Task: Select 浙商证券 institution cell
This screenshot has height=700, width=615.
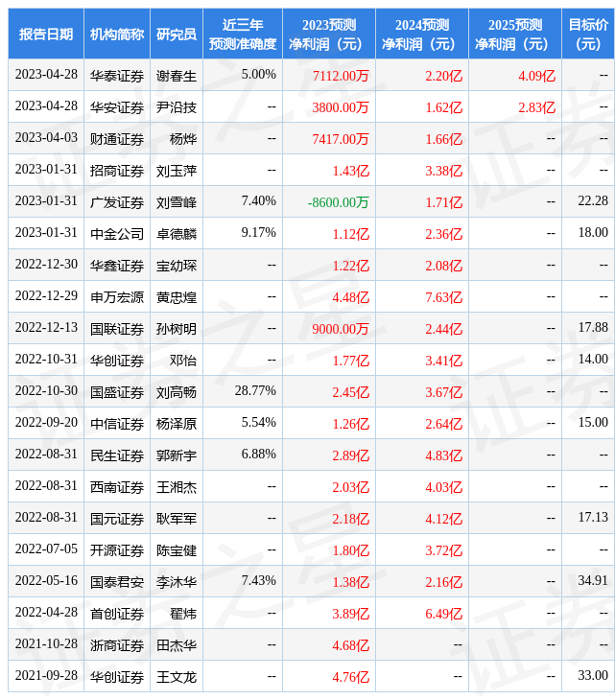Action: click(x=117, y=646)
